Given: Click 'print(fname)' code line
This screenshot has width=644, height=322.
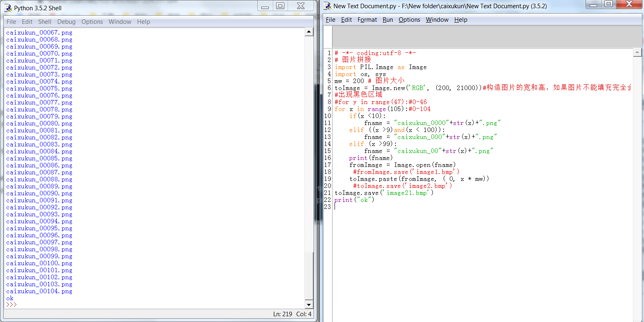Looking at the screenshot, I should point(371,158).
